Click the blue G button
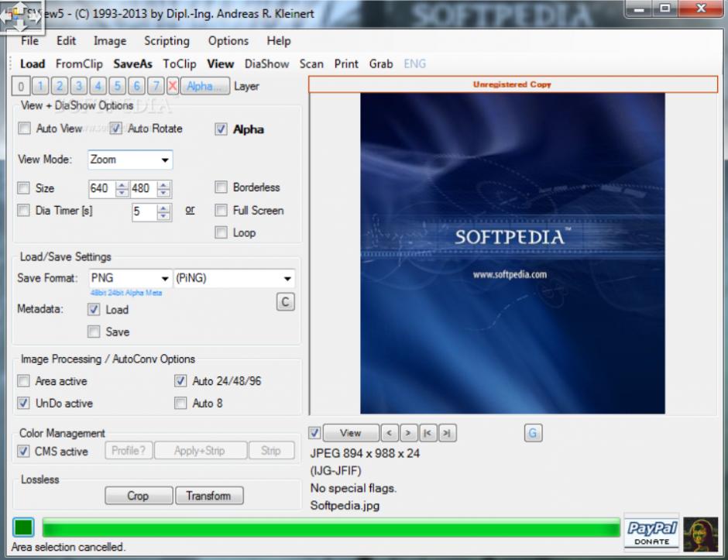The width and height of the screenshot is (728, 560). click(x=533, y=433)
